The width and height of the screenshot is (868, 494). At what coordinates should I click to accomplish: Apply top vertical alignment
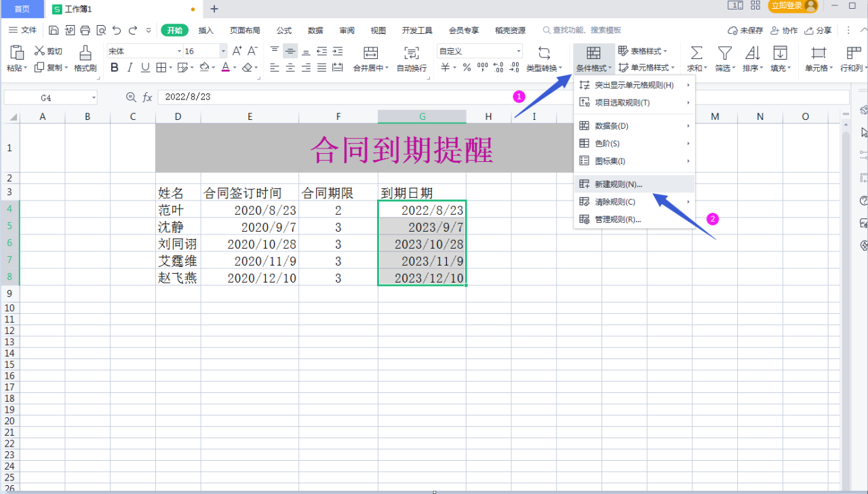[275, 51]
